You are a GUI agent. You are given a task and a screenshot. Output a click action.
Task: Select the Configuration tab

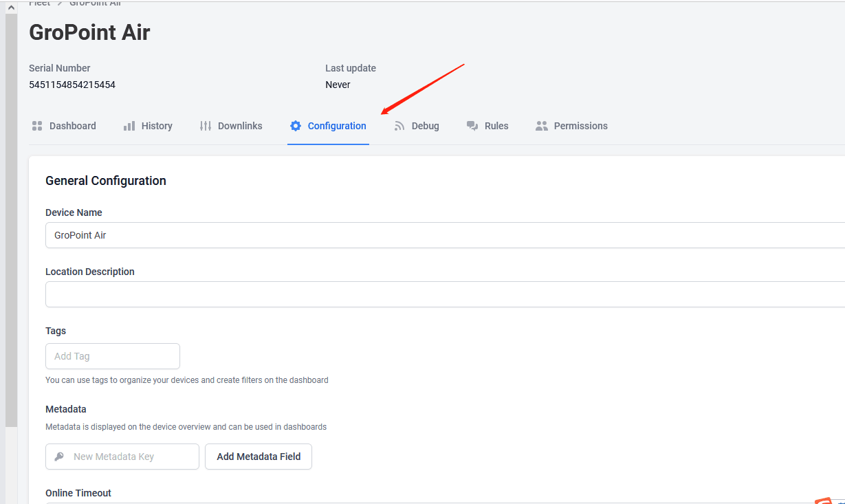[x=328, y=126]
